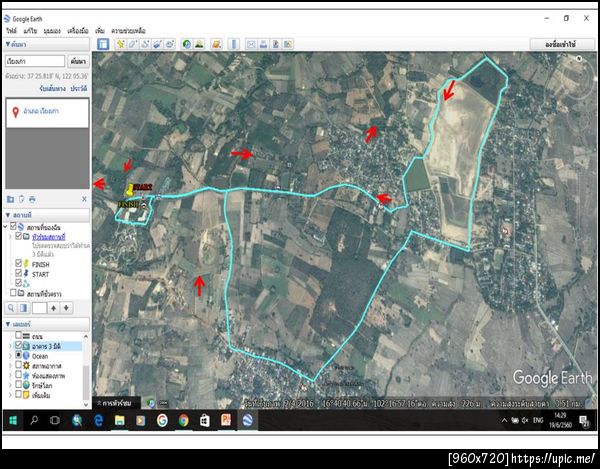Open the Ruler tool
The image size is (600, 469).
pyautogui.click(x=233, y=44)
